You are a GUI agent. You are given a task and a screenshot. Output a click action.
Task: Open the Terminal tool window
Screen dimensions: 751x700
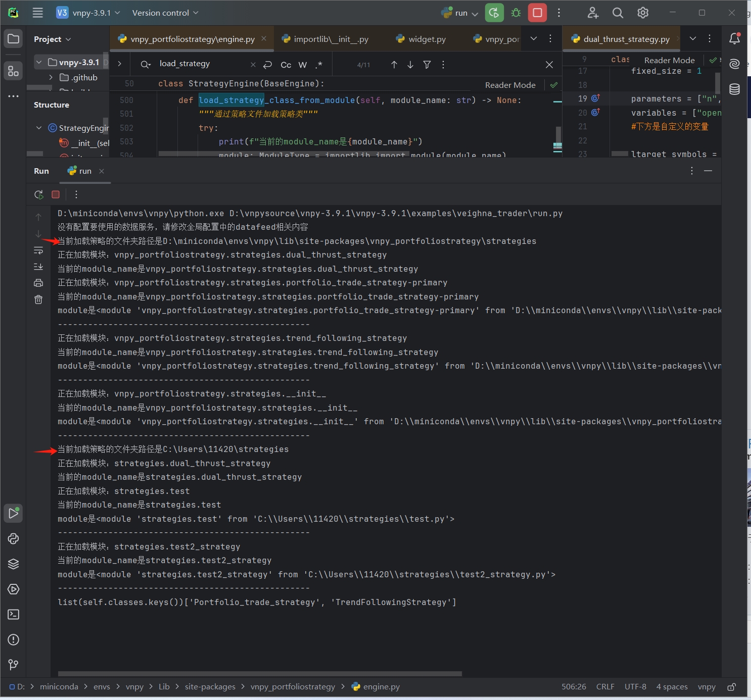(14, 615)
